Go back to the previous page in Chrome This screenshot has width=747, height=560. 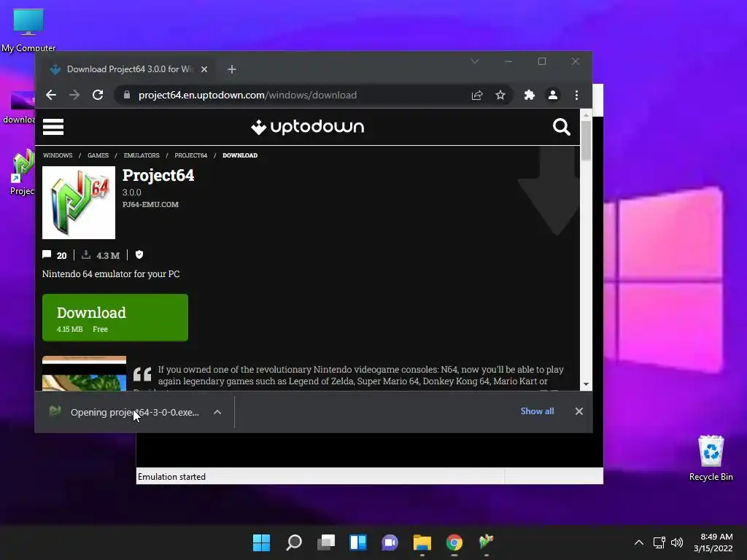click(51, 95)
